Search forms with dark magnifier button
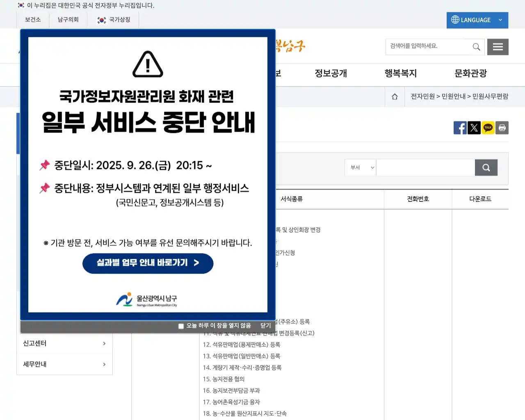Viewport: 525px width, 420px height. [x=486, y=167]
